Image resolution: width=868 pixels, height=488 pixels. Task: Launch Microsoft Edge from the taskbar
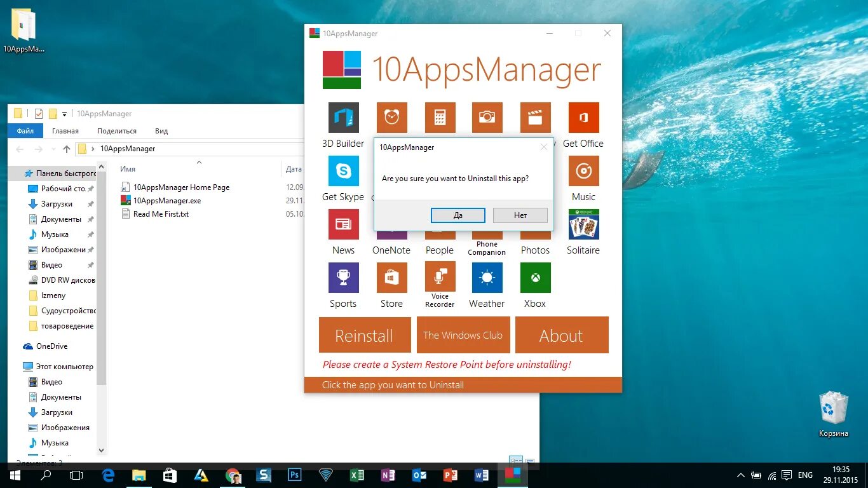coord(108,475)
